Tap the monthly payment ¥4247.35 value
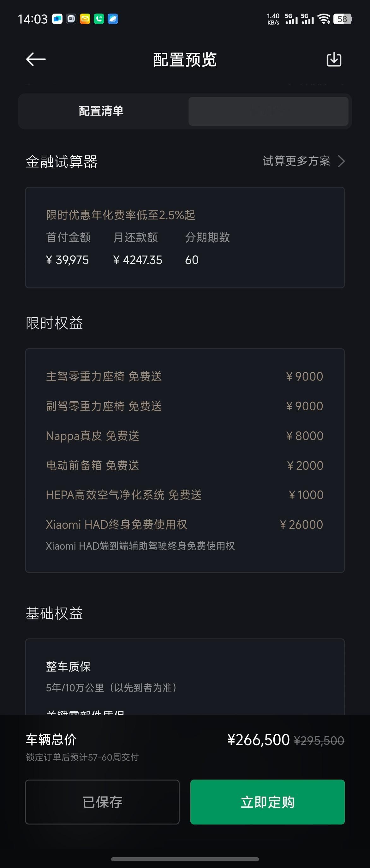 click(x=137, y=260)
